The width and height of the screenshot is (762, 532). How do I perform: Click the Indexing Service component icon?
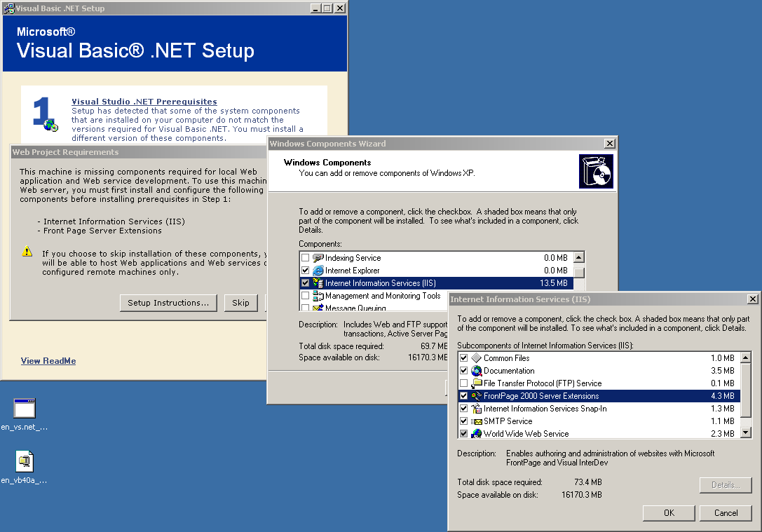pos(318,258)
